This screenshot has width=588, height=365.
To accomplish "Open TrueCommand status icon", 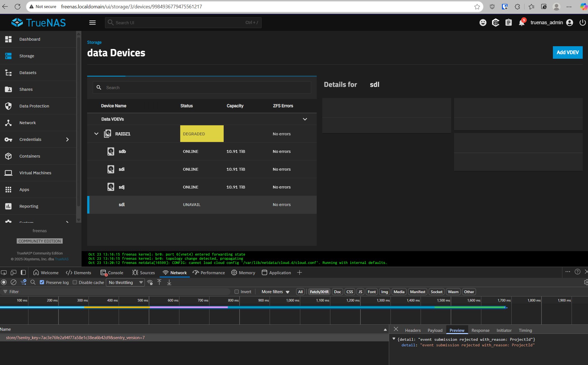I will point(496,23).
